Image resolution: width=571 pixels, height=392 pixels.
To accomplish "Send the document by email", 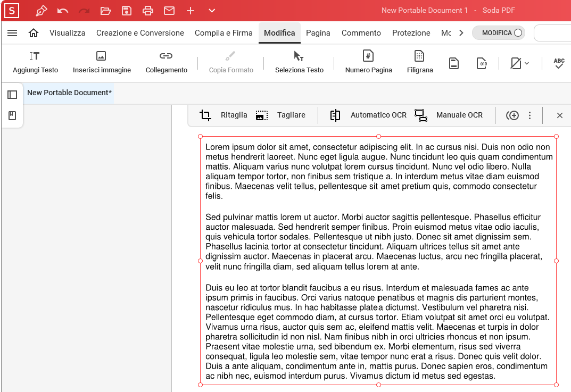I will tap(169, 11).
